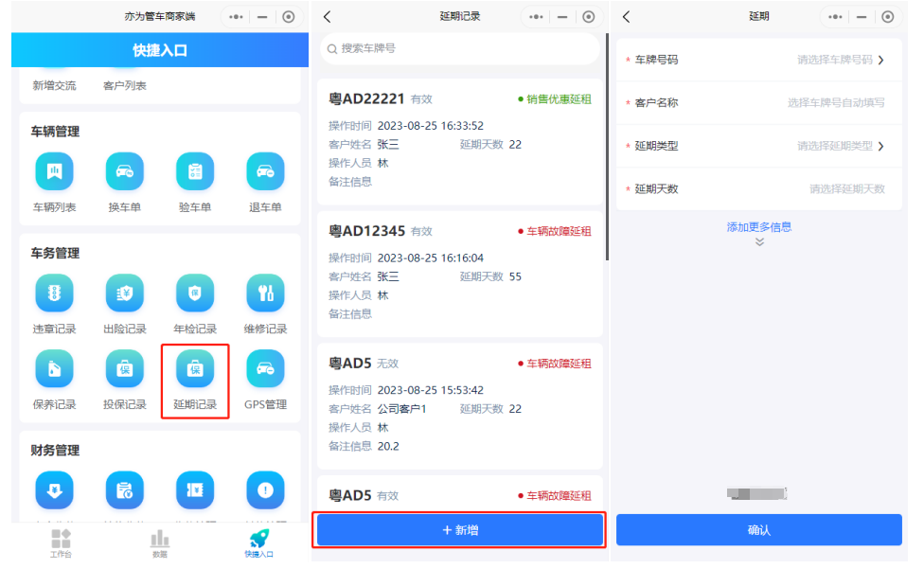Open the 退车单 car return icon
The image size is (924, 569).
click(265, 171)
